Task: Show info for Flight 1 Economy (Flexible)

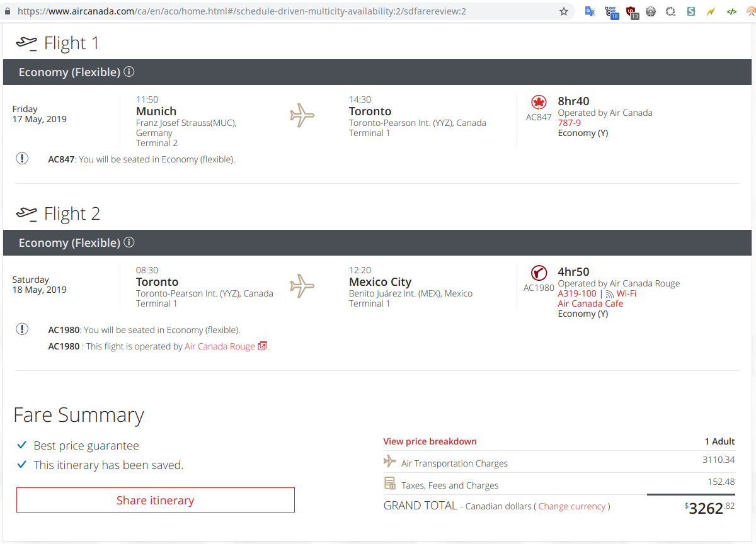Action: [x=129, y=72]
